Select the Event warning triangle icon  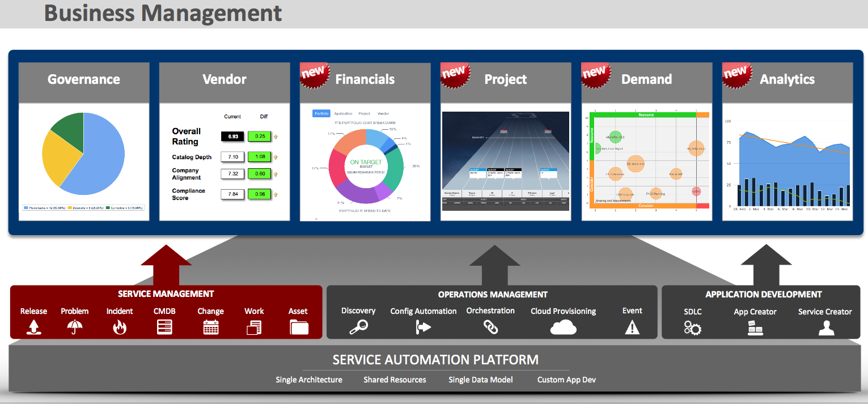point(632,327)
